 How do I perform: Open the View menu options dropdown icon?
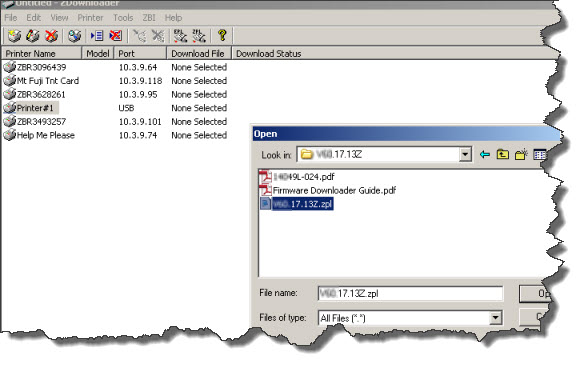point(539,154)
